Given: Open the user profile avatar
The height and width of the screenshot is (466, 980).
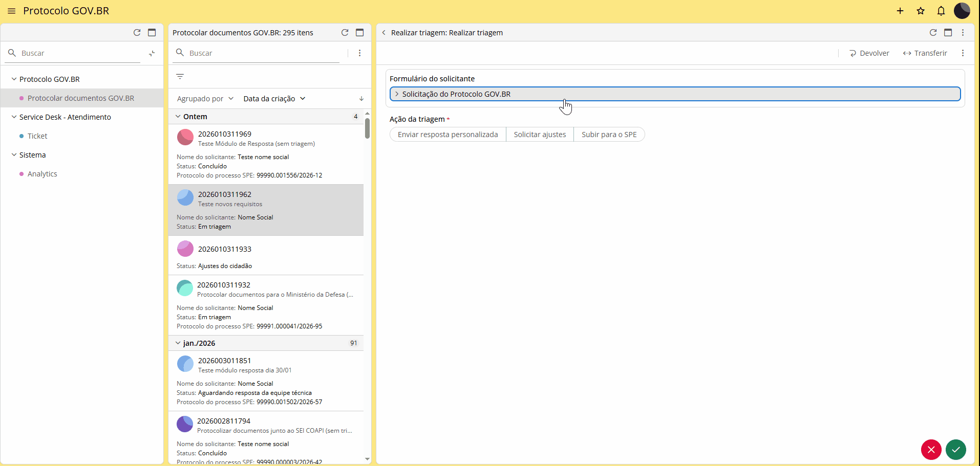Looking at the screenshot, I should tap(962, 11).
